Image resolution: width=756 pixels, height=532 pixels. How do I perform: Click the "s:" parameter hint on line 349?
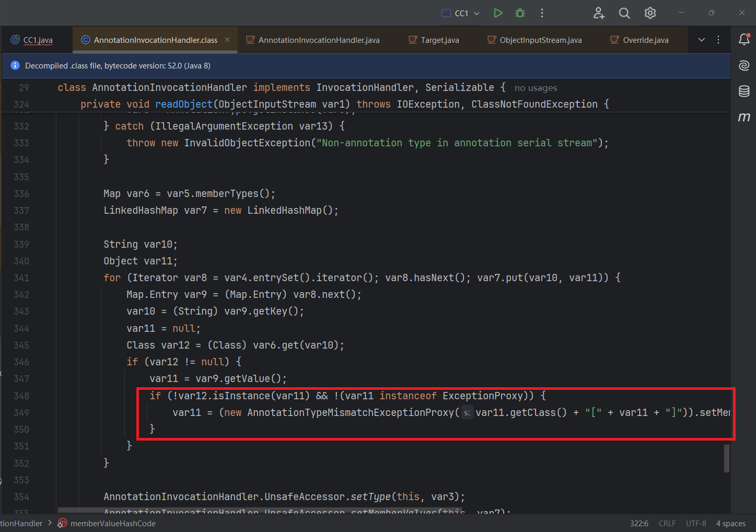[x=467, y=413]
